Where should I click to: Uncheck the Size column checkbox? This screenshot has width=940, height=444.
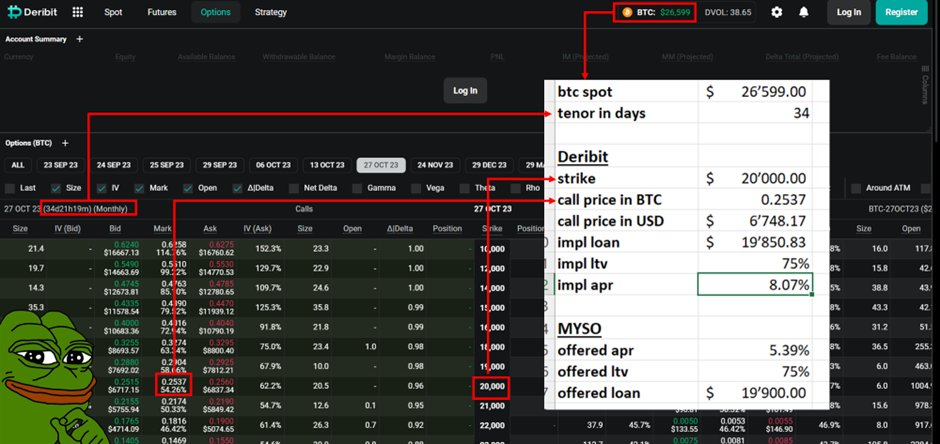tap(56, 188)
